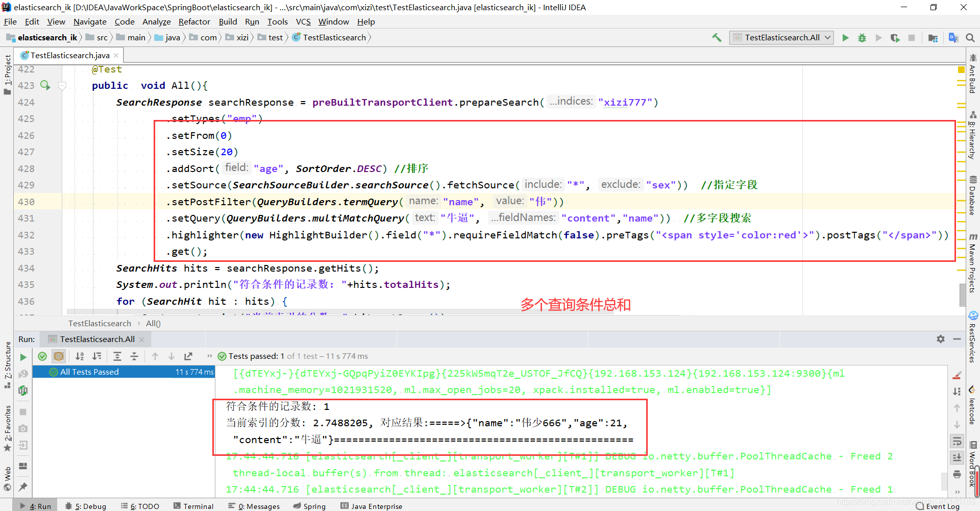Click the yellow inspection status indicator
The height and width of the screenshot is (511, 980).
[961, 69]
